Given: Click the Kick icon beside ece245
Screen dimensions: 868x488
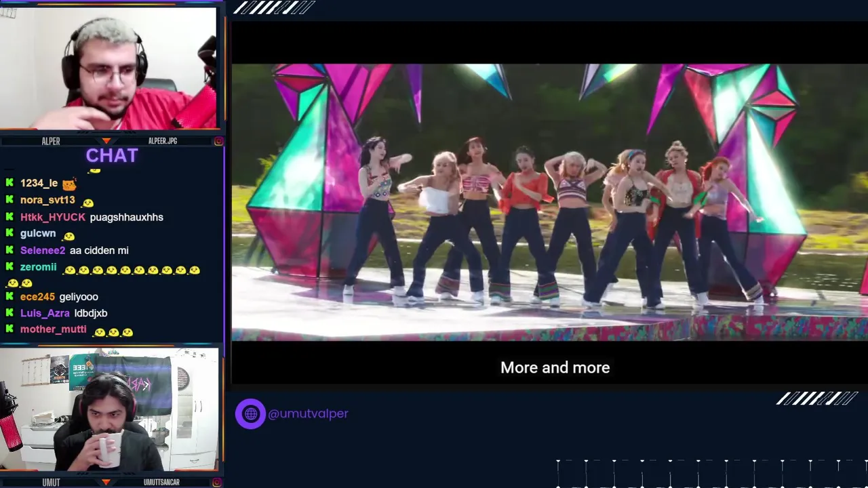Looking at the screenshot, I should pyautogui.click(x=9, y=296).
